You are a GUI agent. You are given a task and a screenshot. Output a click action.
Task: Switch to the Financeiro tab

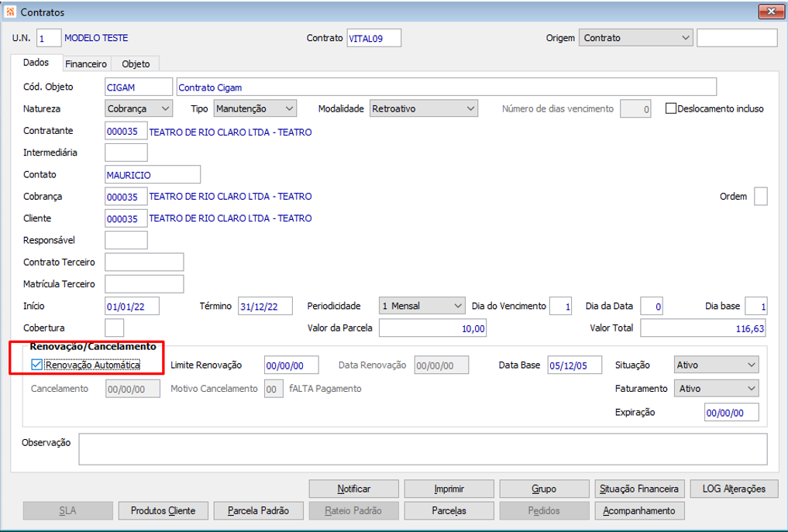click(x=86, y=63)
